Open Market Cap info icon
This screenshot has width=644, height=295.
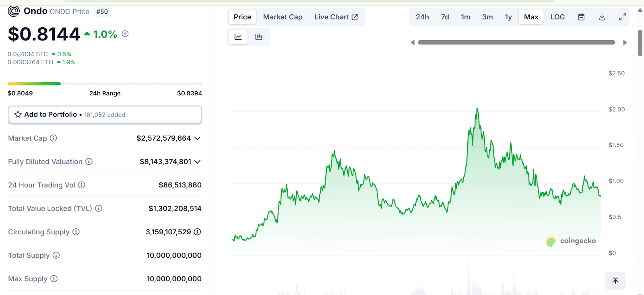(53, 138)
